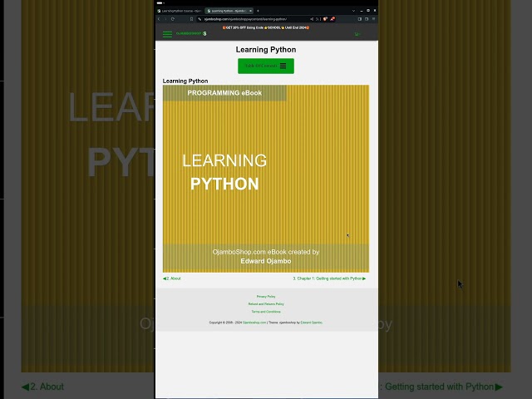Select the active Learning Python tab
Screen dimensions: 532x399
(229, 11)
